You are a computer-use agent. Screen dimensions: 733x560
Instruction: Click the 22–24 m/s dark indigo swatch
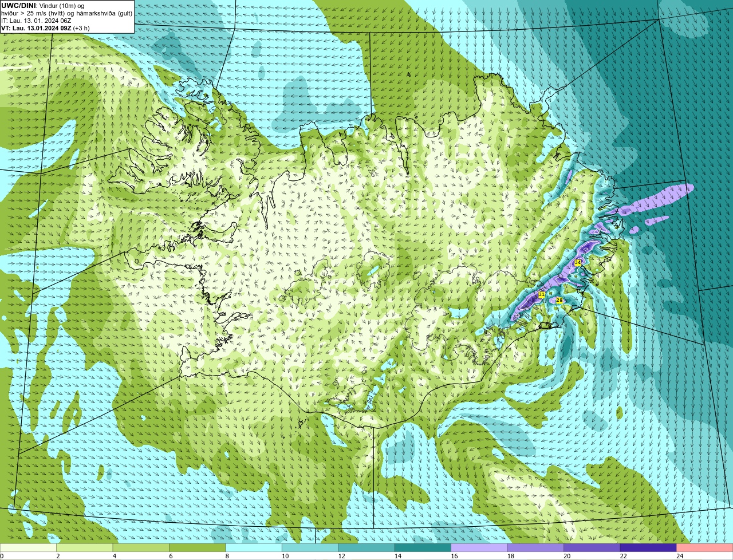[648, 547]
